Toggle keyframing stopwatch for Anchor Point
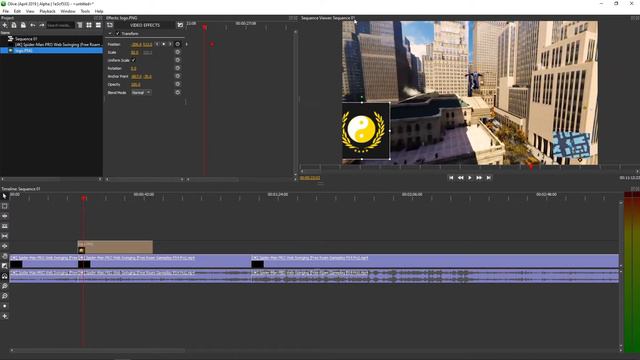Image resolution: width=640 pixels, height=360 pixels. click(x=178, y=76)
